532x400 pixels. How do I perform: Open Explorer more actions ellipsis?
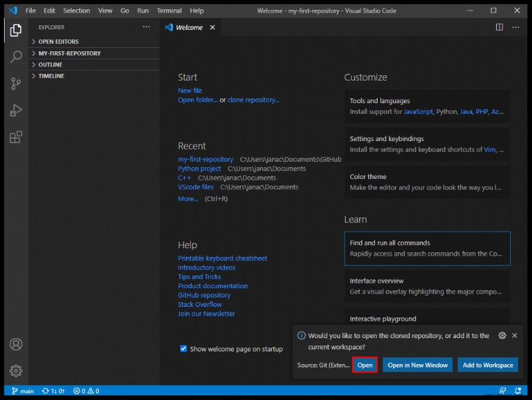[x=146, y=27]
